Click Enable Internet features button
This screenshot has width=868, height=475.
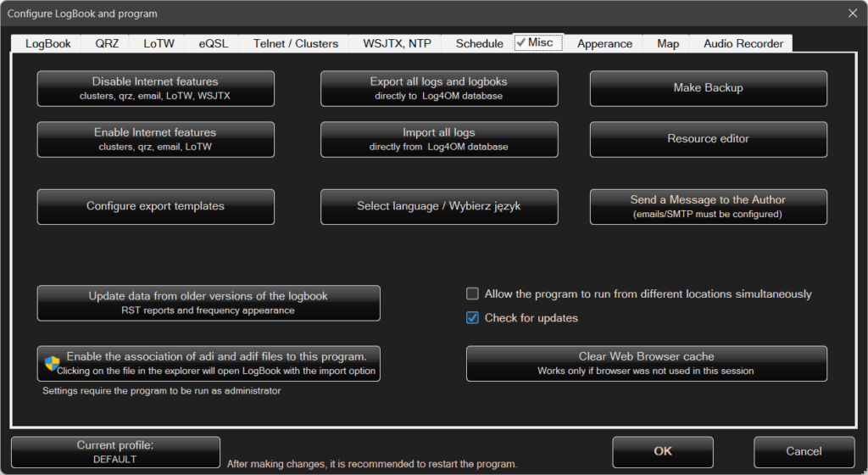(x=155, y=139)
